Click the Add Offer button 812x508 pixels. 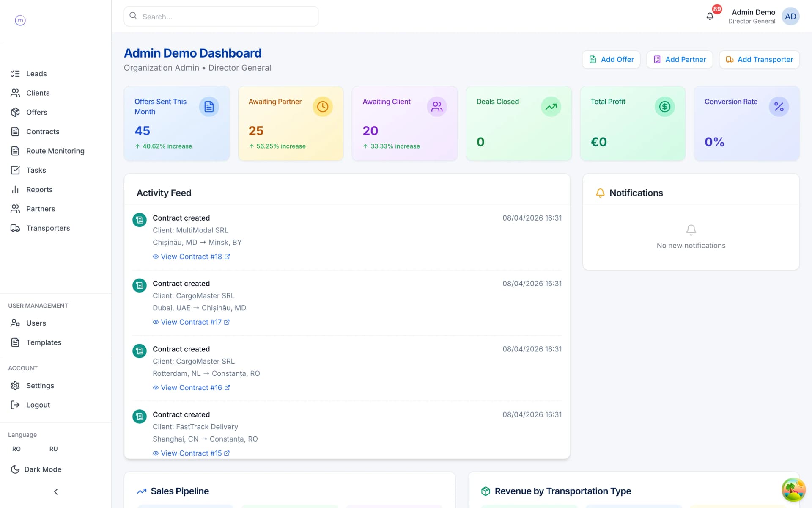coord(611,60)
